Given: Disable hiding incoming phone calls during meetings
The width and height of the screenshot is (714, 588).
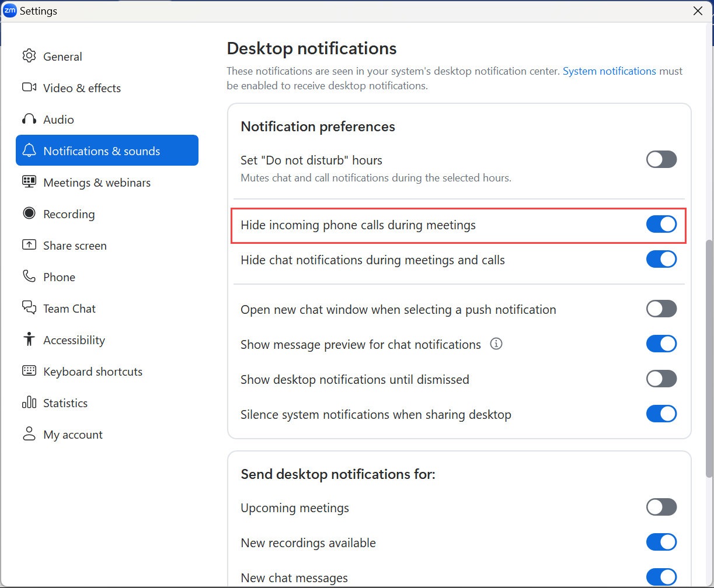Looking at the screenshot, I should (661, 224).
